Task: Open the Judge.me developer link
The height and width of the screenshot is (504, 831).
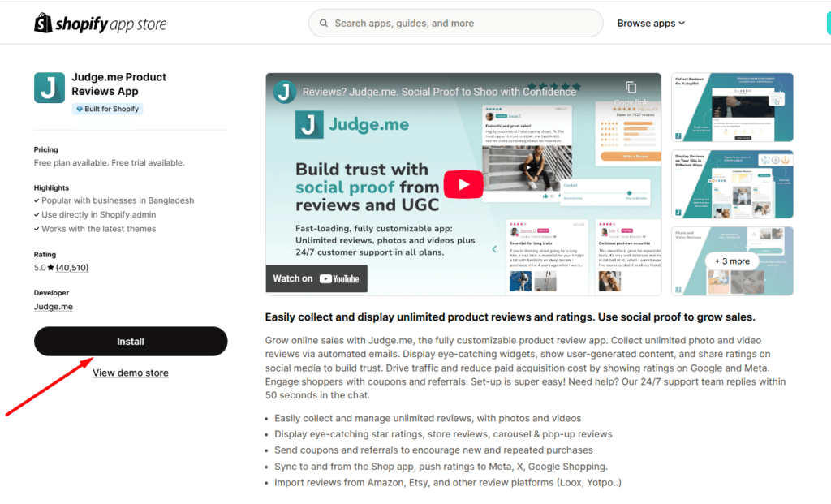Action: point(54,306)
